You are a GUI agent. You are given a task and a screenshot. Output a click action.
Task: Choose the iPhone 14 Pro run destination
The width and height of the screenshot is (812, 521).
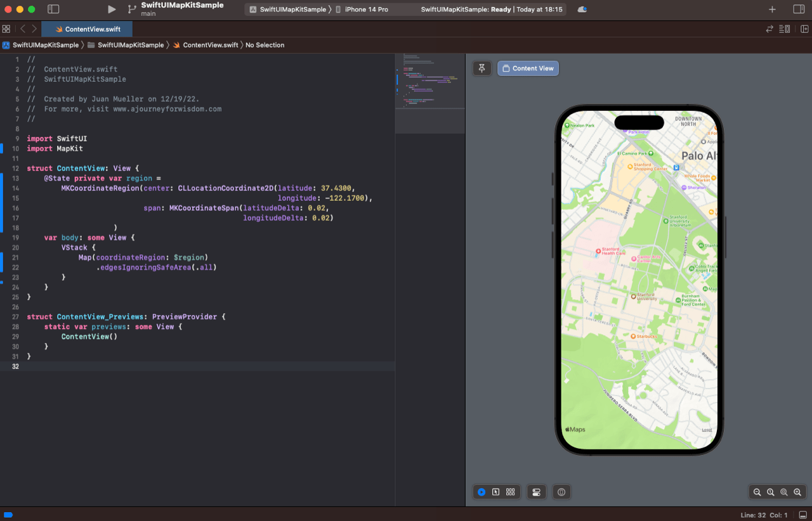[361, 10]
